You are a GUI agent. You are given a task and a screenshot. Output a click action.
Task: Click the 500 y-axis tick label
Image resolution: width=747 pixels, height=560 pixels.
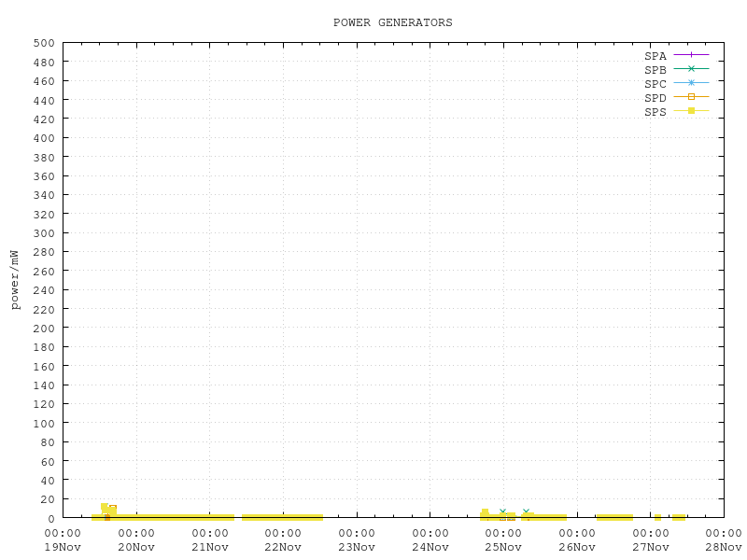click(43, 43)
